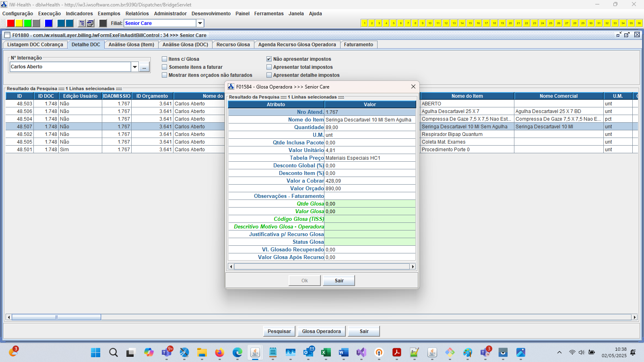Click the ellipsis lookup button beside Internação
Viewport: 644px width, 362px height.
[x=144, y=67]
